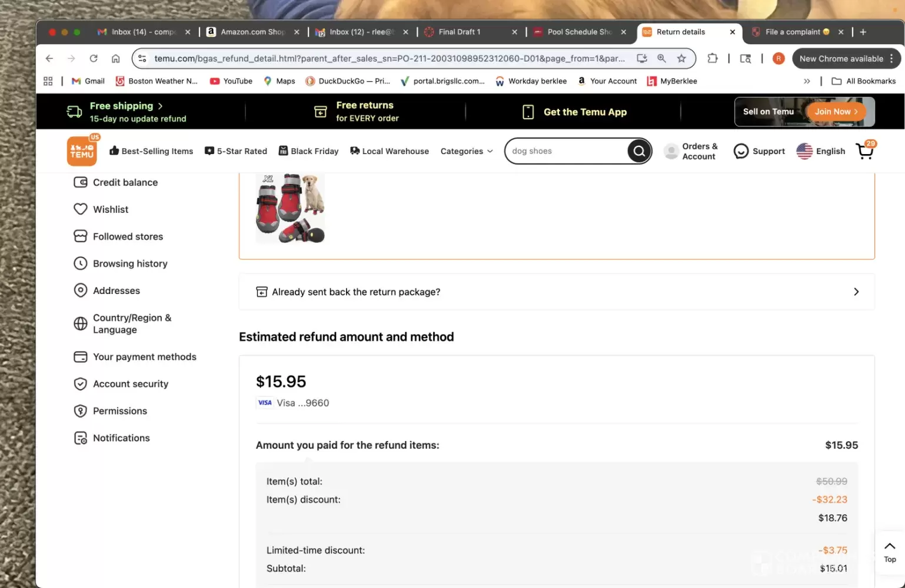Click the Join Now button
The height and width of the screenshot is (588, 905).
[836, 112]
